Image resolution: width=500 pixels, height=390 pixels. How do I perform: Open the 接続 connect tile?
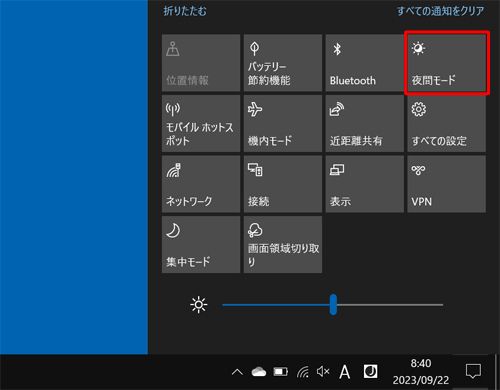pyautogui.click(x=283, y=184)
